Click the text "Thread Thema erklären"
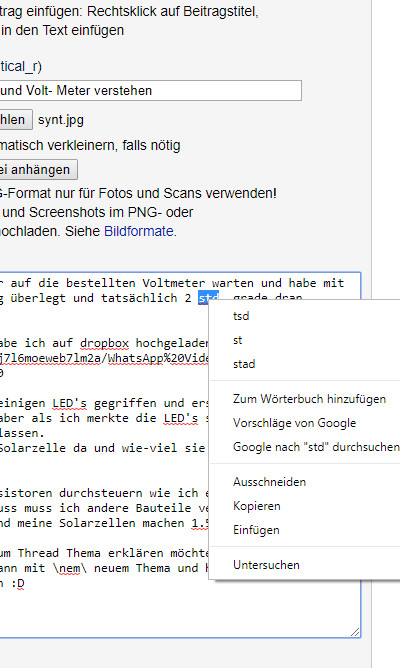 90,553
